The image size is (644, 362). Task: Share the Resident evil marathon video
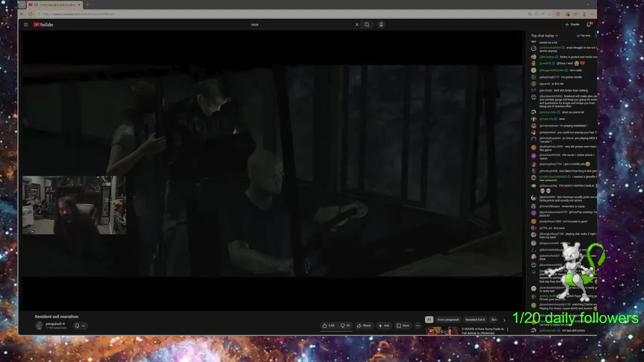364,326
